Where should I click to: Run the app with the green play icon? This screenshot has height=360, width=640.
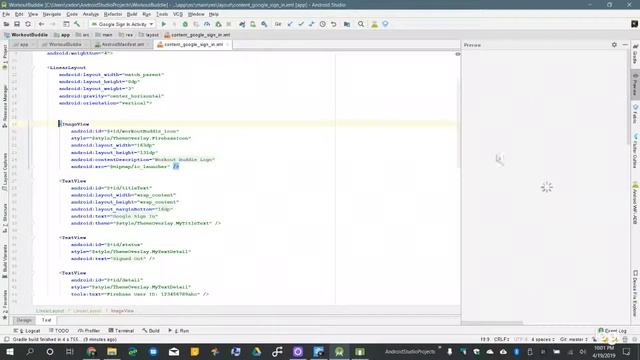tap(164, 24)
